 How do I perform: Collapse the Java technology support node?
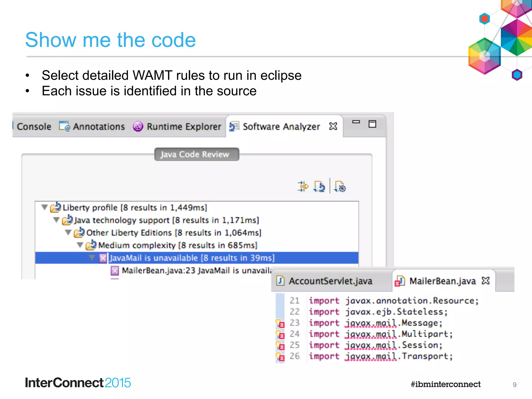coord(56,220)
